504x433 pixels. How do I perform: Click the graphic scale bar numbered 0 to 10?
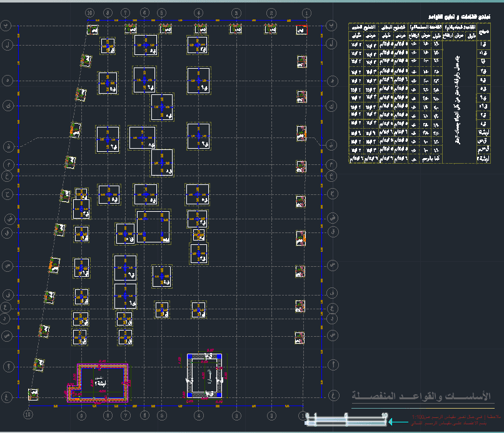click(x=346, y=419)
